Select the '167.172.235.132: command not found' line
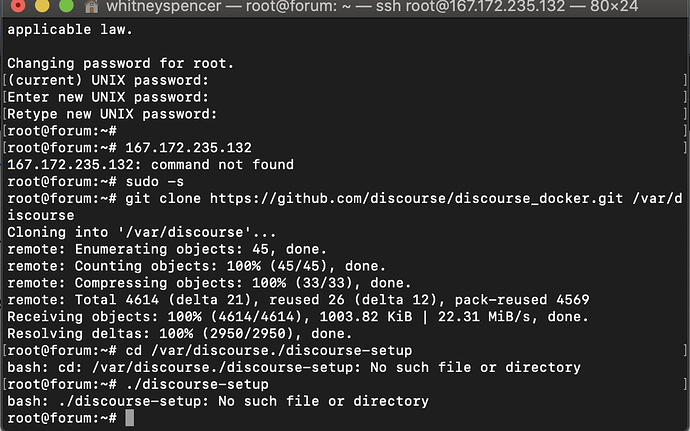Viewport: 690px width, 431px height. coord(150,165)
